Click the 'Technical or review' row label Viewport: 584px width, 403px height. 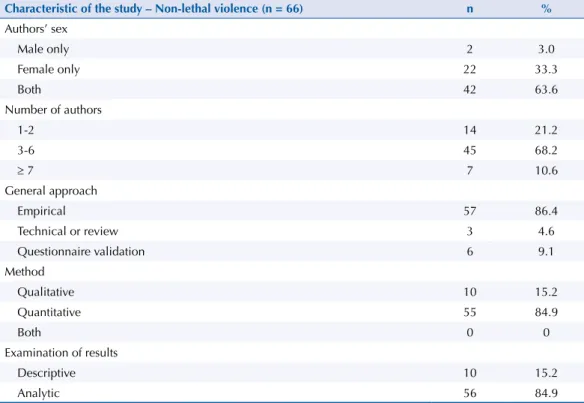68,231
